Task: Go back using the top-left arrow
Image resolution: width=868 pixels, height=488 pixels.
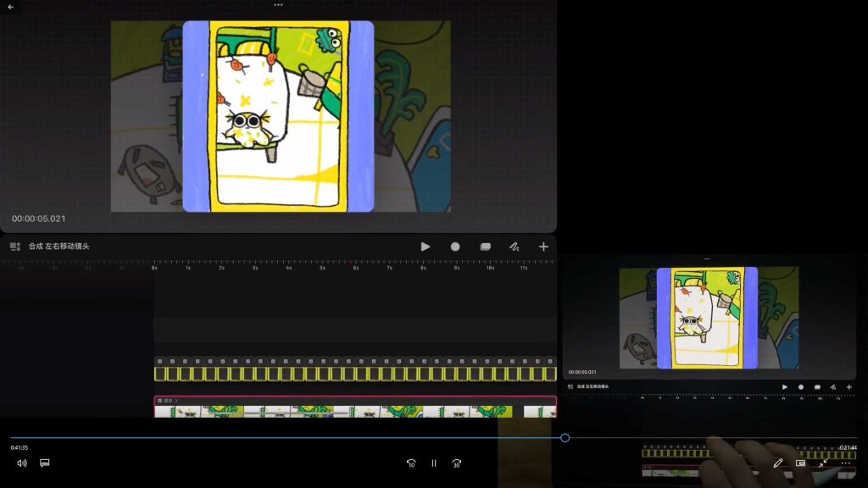Action: coord(10,7)
